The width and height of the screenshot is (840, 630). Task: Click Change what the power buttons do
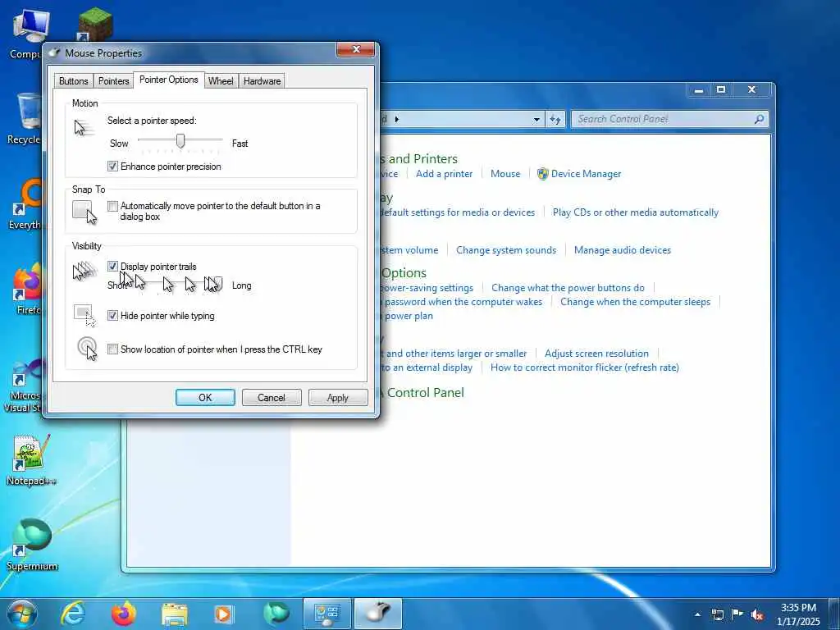click(568, 288)
